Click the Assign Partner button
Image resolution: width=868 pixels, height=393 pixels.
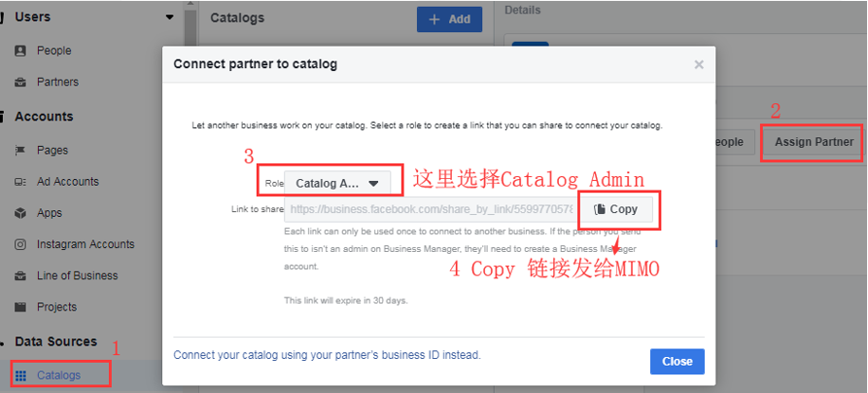click(814, 142)
